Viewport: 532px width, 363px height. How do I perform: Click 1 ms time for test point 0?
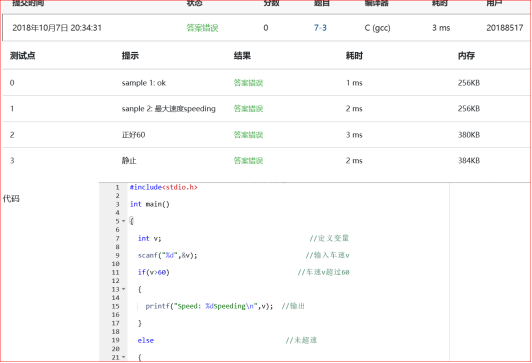354,83
